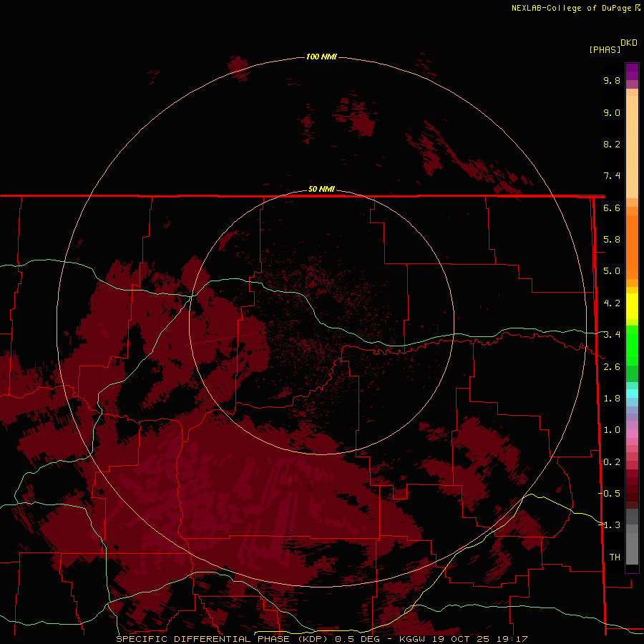The height and width of the screenshot is (644, 644).
Task: Click the 2.6 value on the color scale
Action: 612,367
